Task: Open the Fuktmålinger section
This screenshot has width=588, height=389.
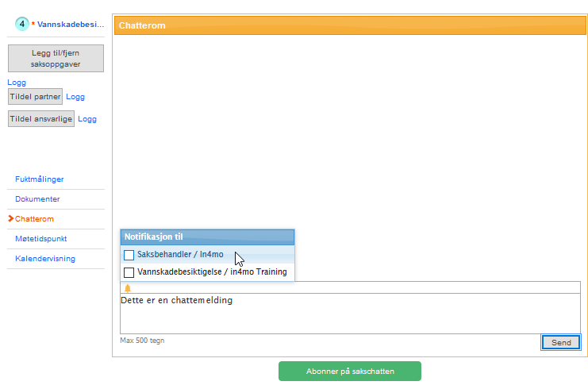Action: point(39,179)
